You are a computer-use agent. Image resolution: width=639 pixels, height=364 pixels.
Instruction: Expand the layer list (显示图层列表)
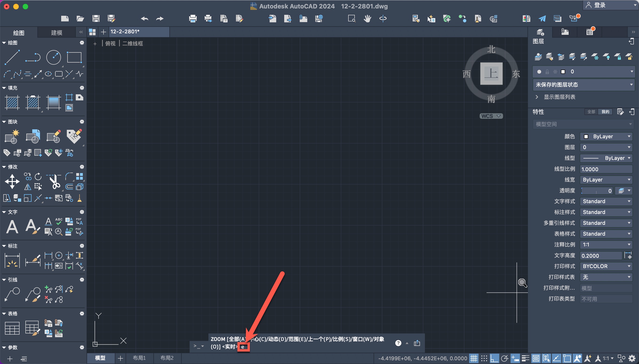tap(559, 97)
